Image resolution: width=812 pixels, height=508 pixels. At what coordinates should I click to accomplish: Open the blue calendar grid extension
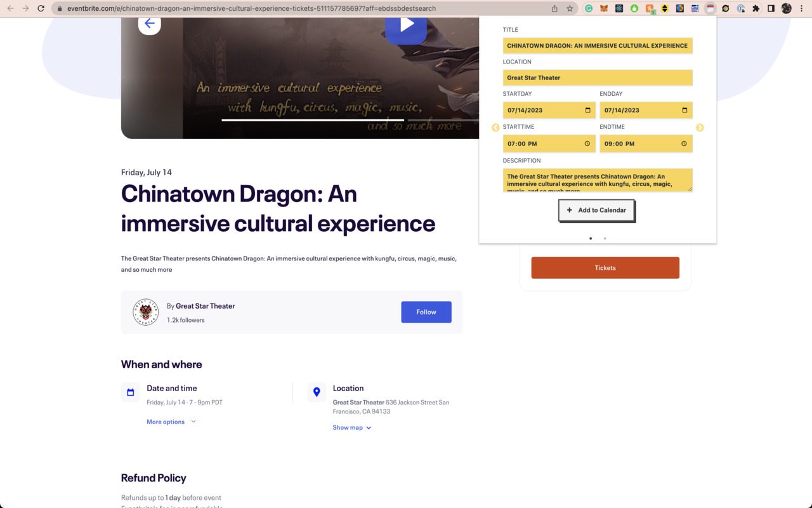click(x=695, y=8)
